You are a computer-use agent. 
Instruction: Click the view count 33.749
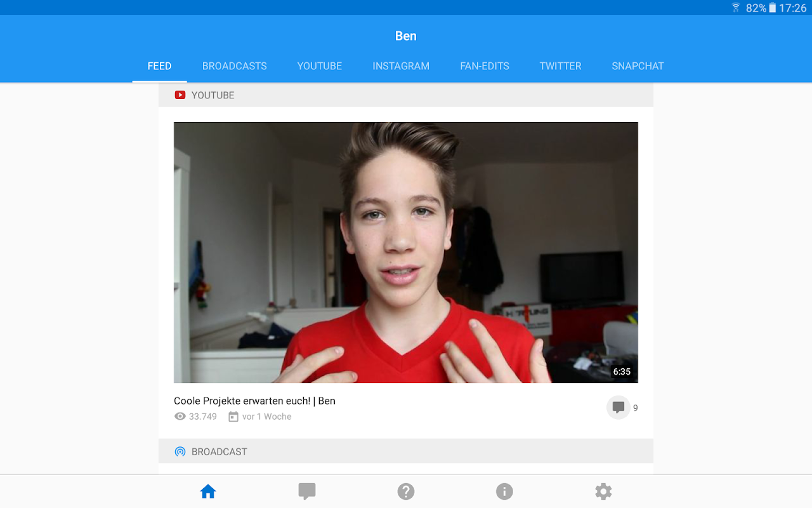click(203, 417)
